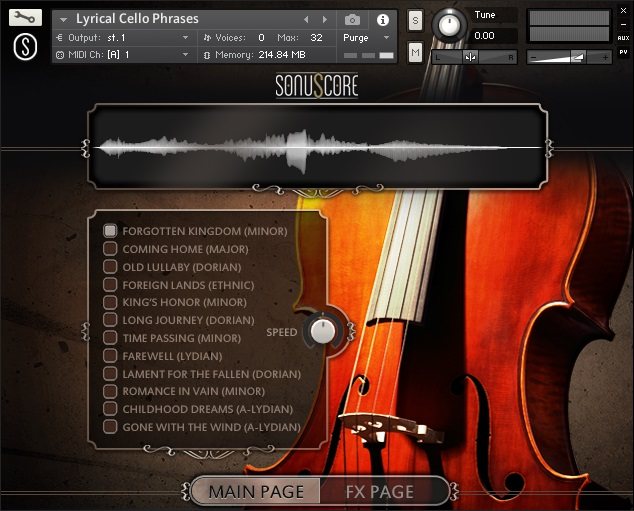Image resolution: width=634 pixels, height=511 pixels.
Task: Switch to the MAIN PAGE tab
Action: 256,492
